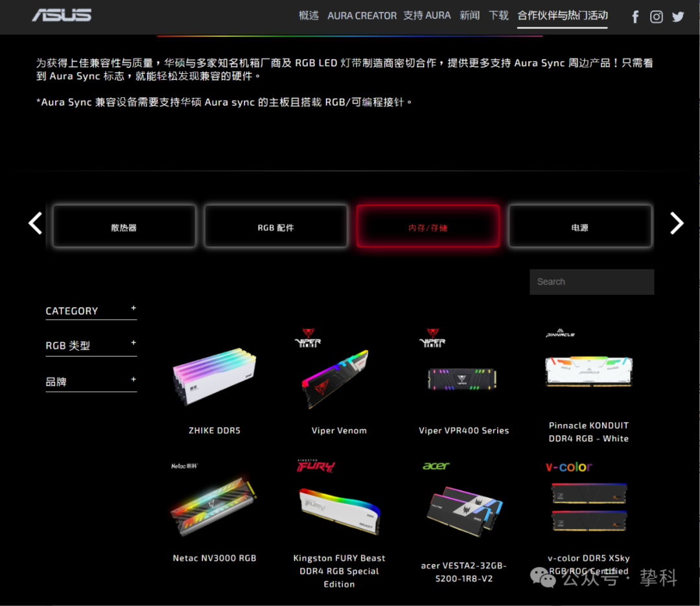This screenshot has height=606, width=700.
Task: Open the 合作伙伴与热门活动 nav item
Action: click(563, 16)
